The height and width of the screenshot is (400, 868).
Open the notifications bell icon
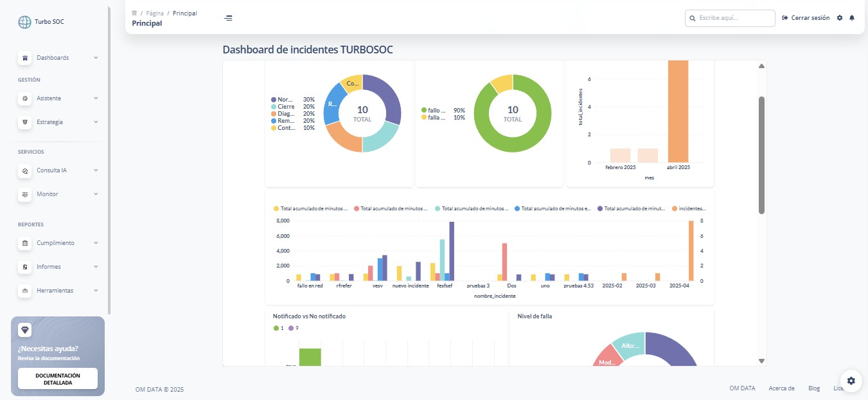tap(852, 18)
